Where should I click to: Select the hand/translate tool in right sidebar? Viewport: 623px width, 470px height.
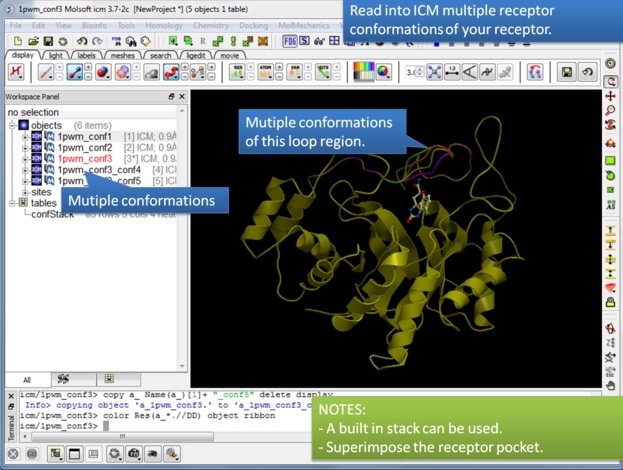pos(610,384)
